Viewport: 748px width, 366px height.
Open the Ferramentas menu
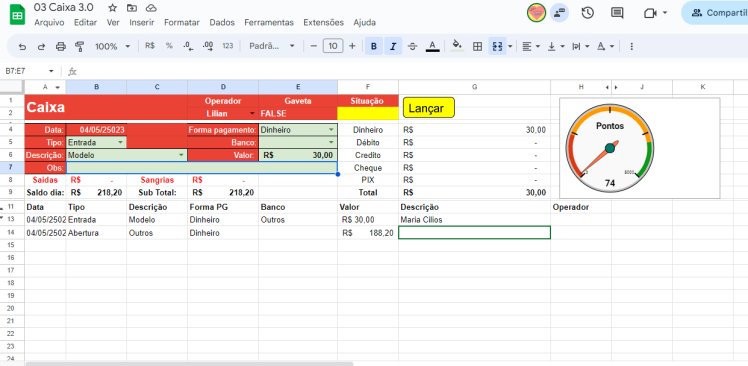coord(269,22)
